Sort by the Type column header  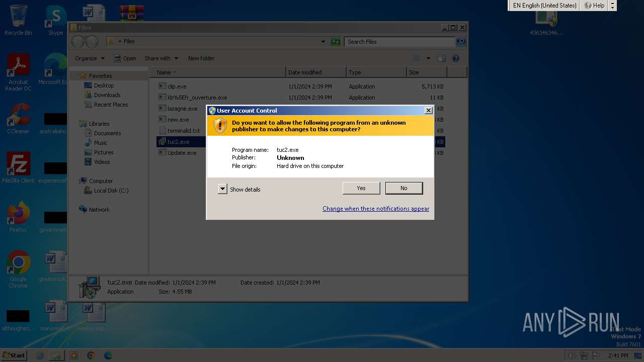(376, 72)
